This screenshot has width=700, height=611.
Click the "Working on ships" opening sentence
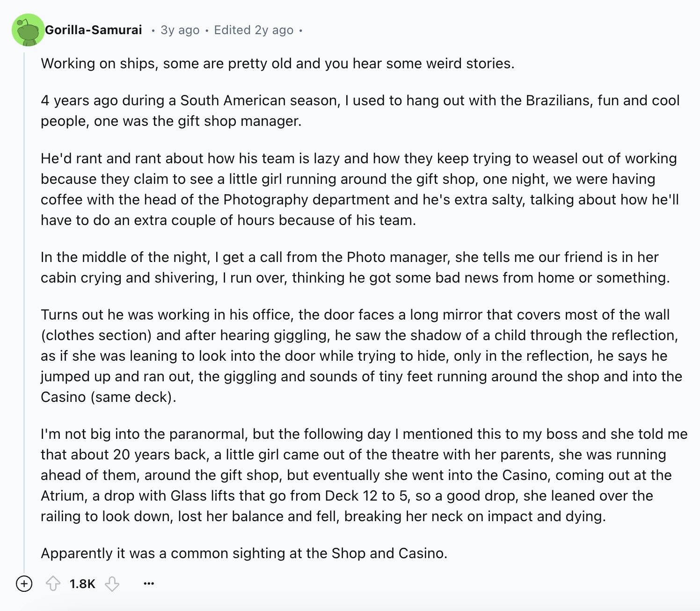pos(277,63)
